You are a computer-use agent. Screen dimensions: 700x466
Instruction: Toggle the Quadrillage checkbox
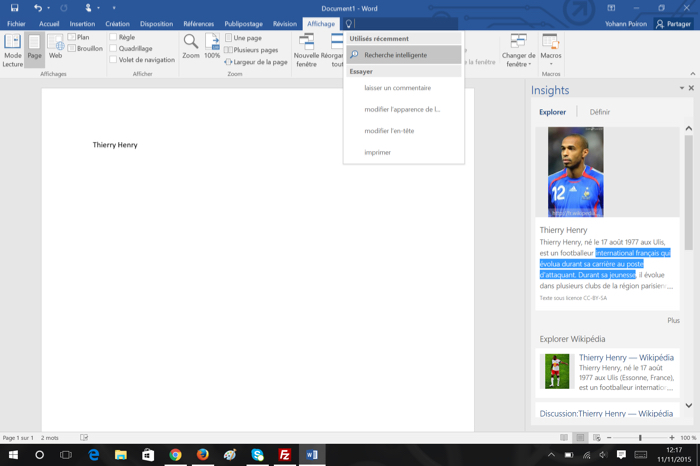(x=113, y=49)
